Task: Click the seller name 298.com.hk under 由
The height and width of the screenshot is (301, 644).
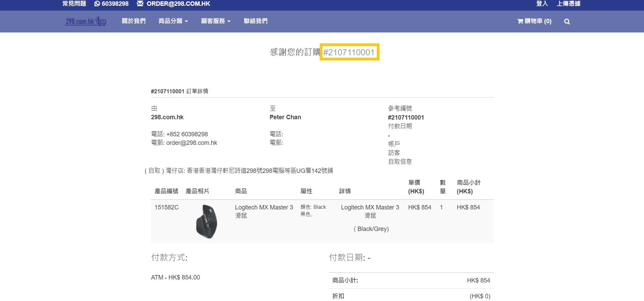Action: click(x=167, y=117)
